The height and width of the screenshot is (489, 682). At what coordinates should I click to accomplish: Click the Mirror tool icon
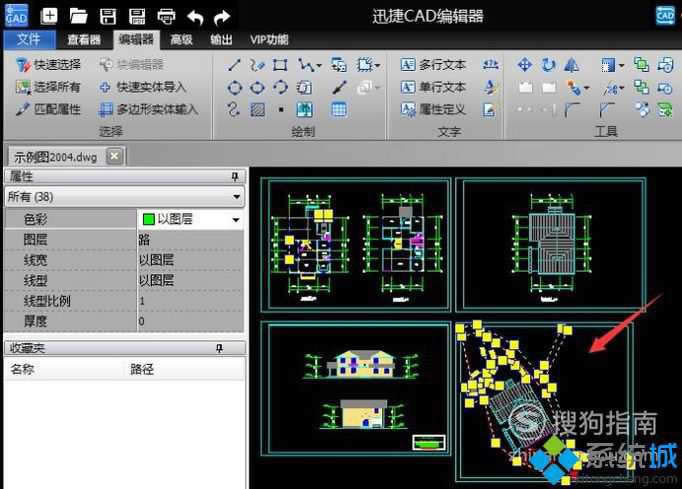tap(571, 65)
